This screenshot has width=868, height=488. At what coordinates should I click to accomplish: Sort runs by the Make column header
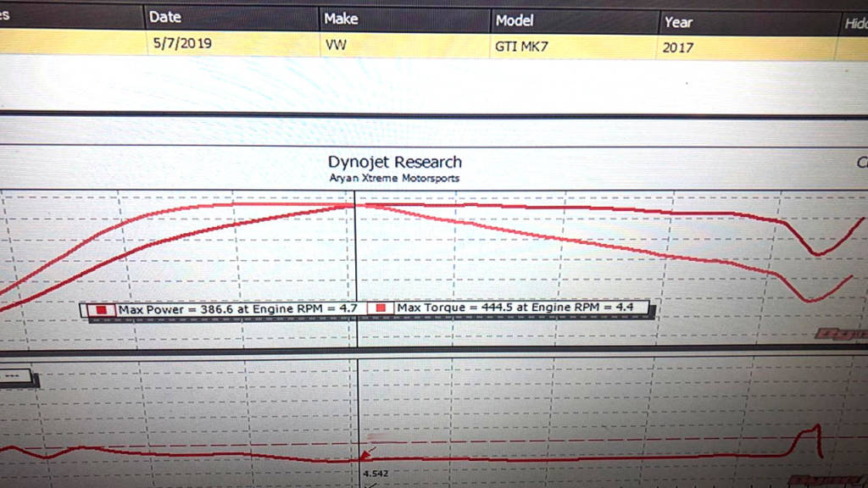point(341,19)
